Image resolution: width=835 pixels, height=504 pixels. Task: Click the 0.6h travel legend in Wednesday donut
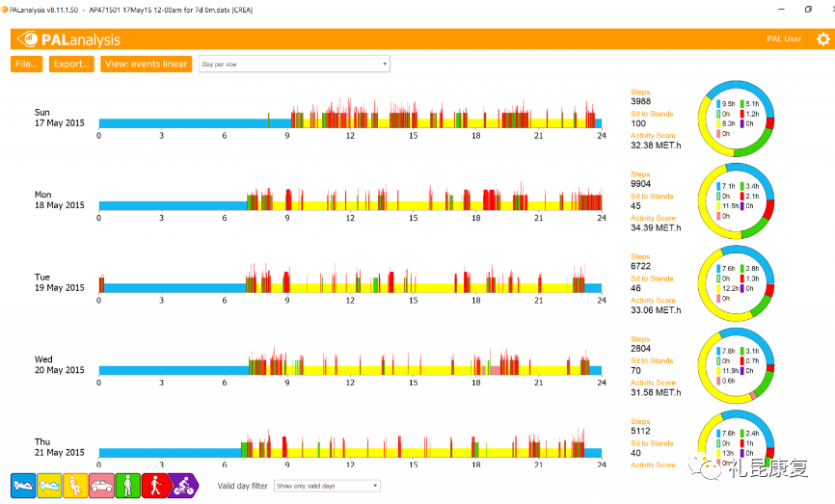pos(726,381)
